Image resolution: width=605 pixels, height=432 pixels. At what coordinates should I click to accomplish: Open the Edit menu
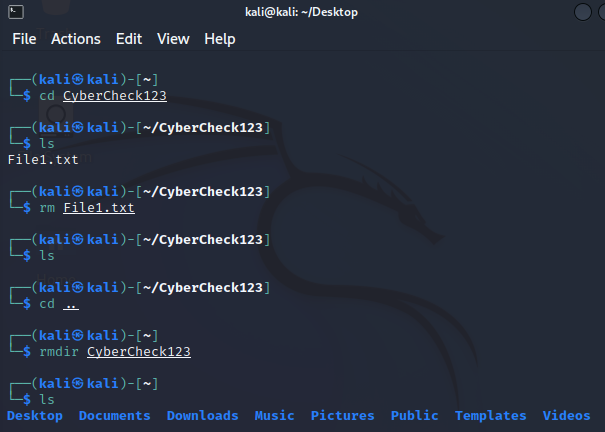tap(129, 39)
